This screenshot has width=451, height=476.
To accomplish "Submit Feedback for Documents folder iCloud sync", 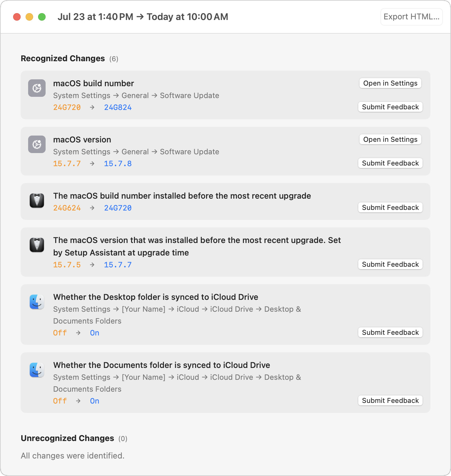I will (x=390, y=400).
